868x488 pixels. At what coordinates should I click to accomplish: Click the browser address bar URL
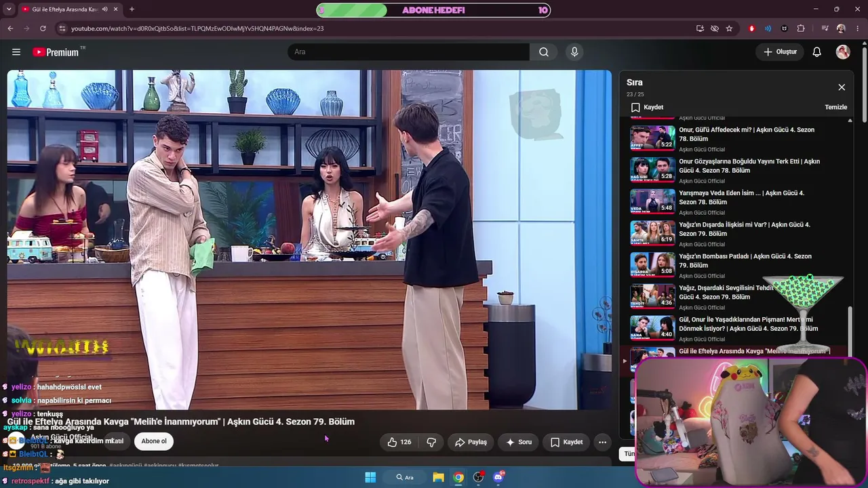(197, 28)
